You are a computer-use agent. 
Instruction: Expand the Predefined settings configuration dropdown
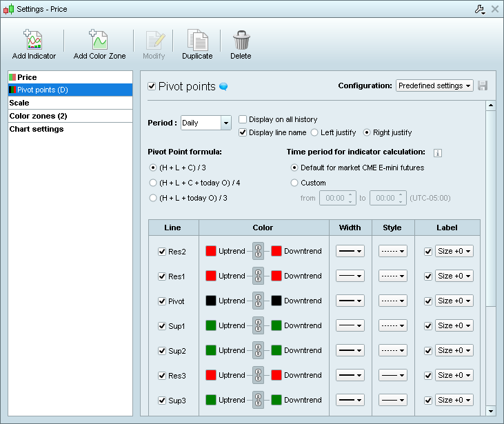point(434,85)
